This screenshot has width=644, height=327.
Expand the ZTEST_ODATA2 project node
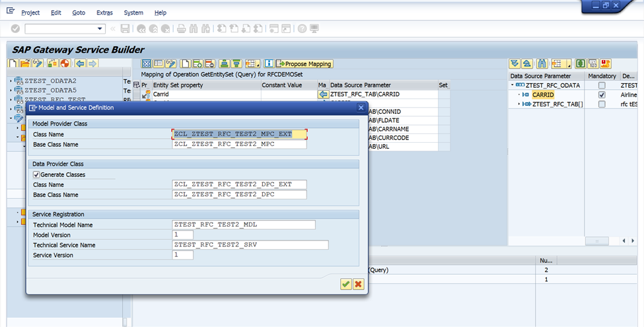[11, 81]
